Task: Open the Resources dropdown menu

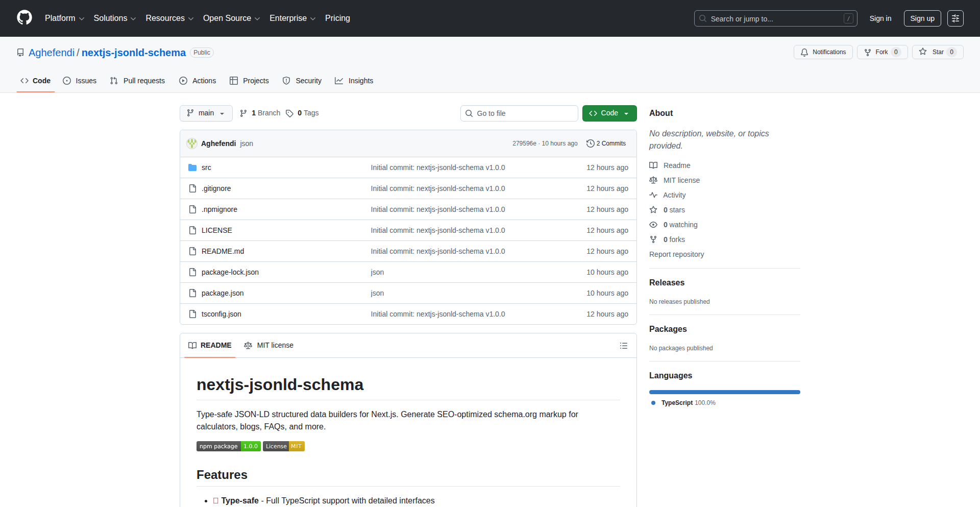Action: pyautogui.click(x=169, y=18)
